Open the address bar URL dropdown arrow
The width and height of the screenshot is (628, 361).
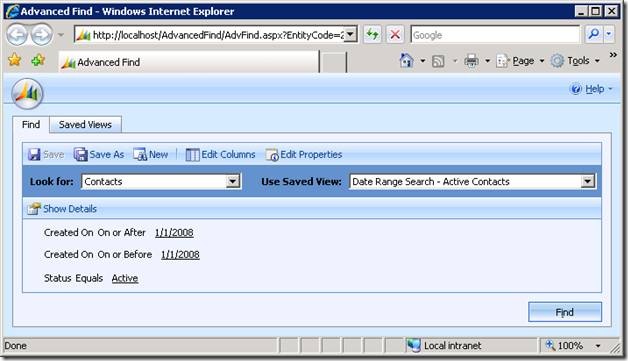coord(350,35)
